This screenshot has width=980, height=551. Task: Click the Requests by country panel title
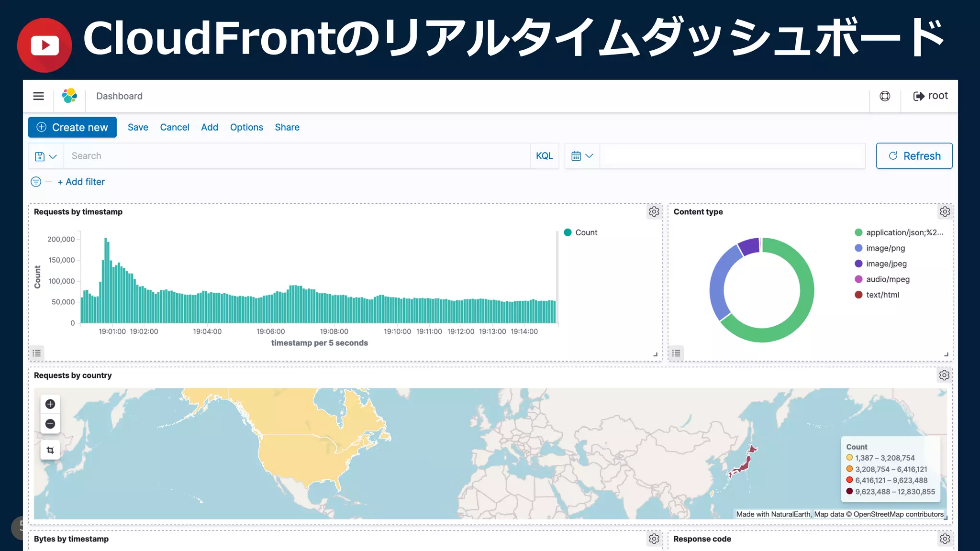[73, 375]
